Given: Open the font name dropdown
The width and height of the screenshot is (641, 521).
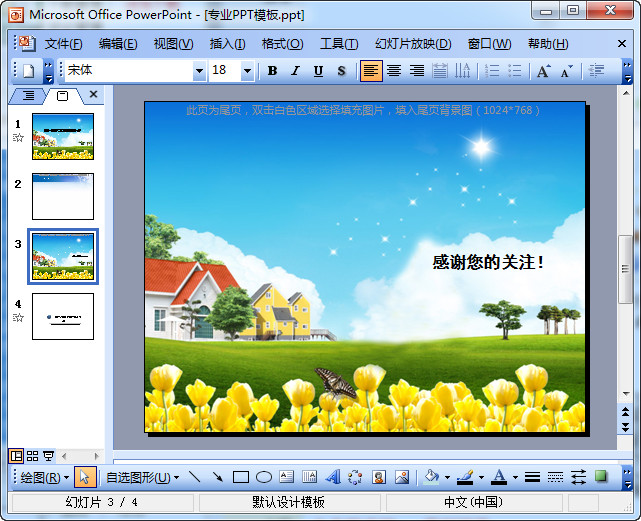Looking at the screenshot, I should pos(199,71).
